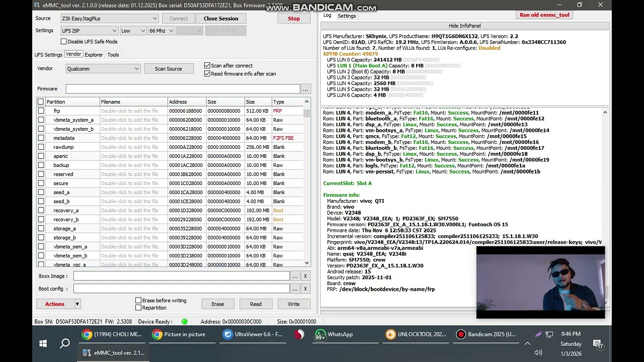Screen dimensions: 644x362
Task: Click the red Stop button
Action: click(x=294, y=19)
